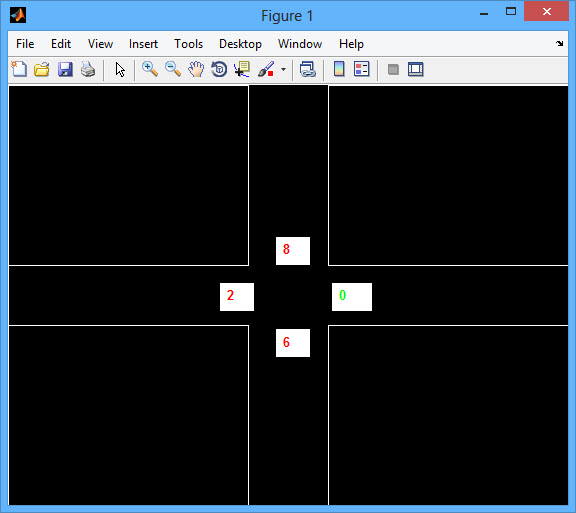Show Plot Tools and dock figure

click(415, 69)
